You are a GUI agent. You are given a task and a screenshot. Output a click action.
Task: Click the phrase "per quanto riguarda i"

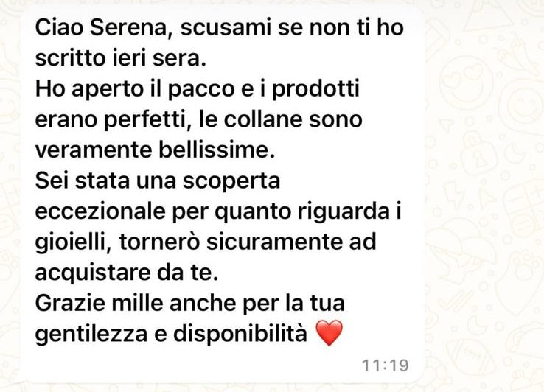click(x=286, y=211)
